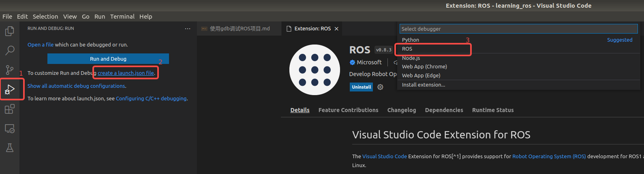
Task: Choose Python debugger option
Action: click(x=411, y=40)
